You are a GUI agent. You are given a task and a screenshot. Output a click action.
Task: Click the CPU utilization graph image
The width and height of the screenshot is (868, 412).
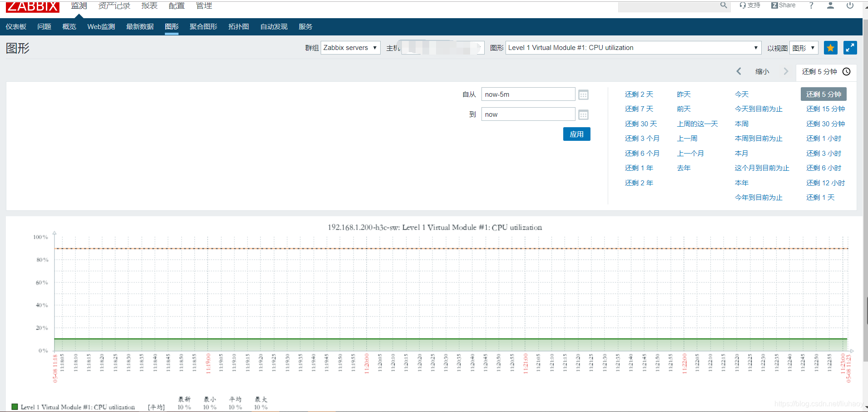(x=434, y=313)
